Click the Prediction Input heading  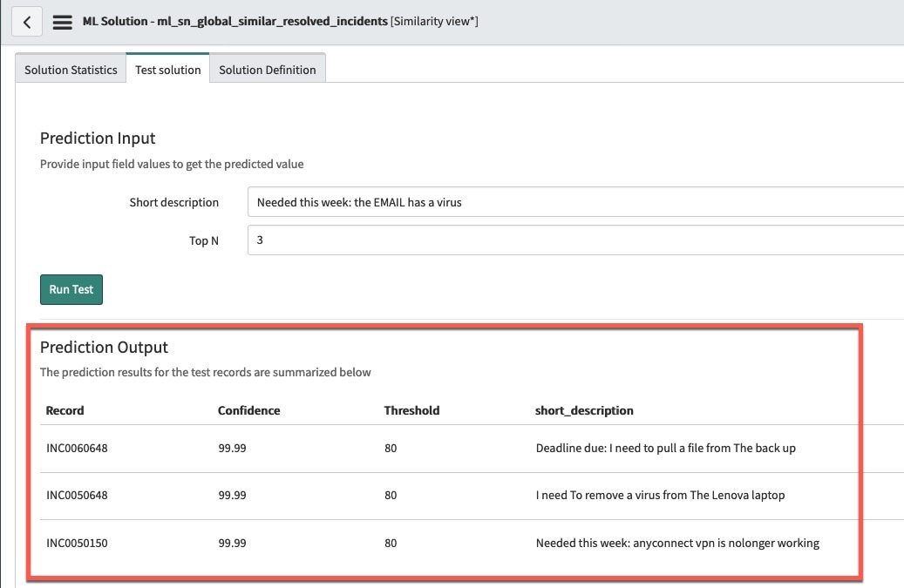pyautogui.click(x=98, y=138)
